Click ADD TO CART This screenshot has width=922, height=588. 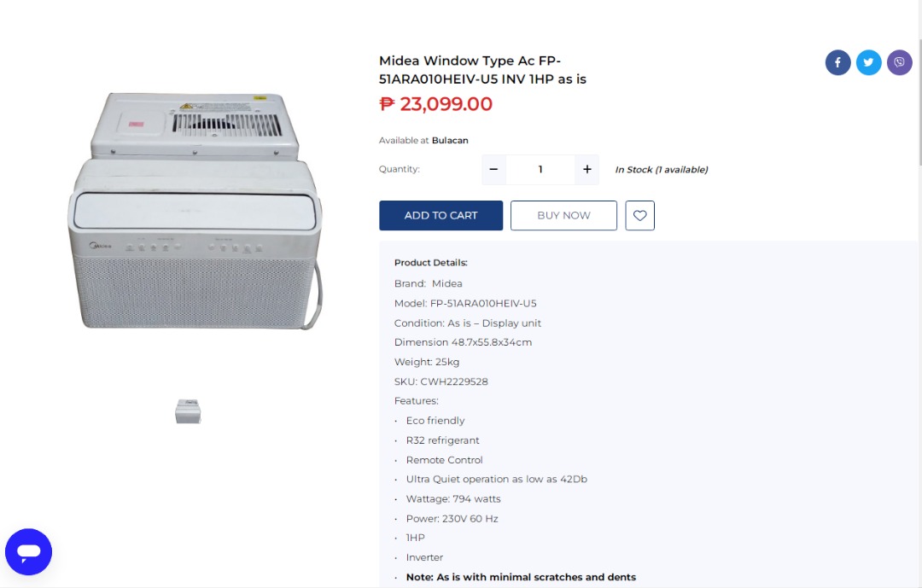[x=441, y=215]
